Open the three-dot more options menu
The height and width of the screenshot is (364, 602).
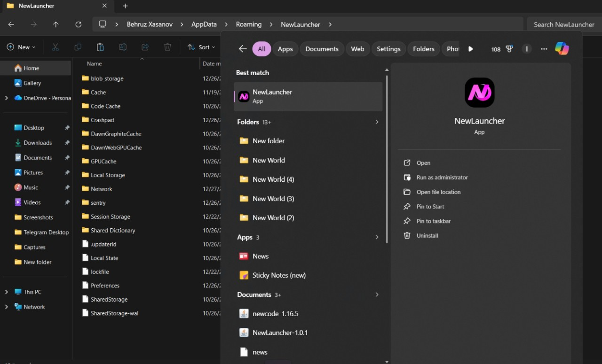pyautogui.click(x=544, y=49)
